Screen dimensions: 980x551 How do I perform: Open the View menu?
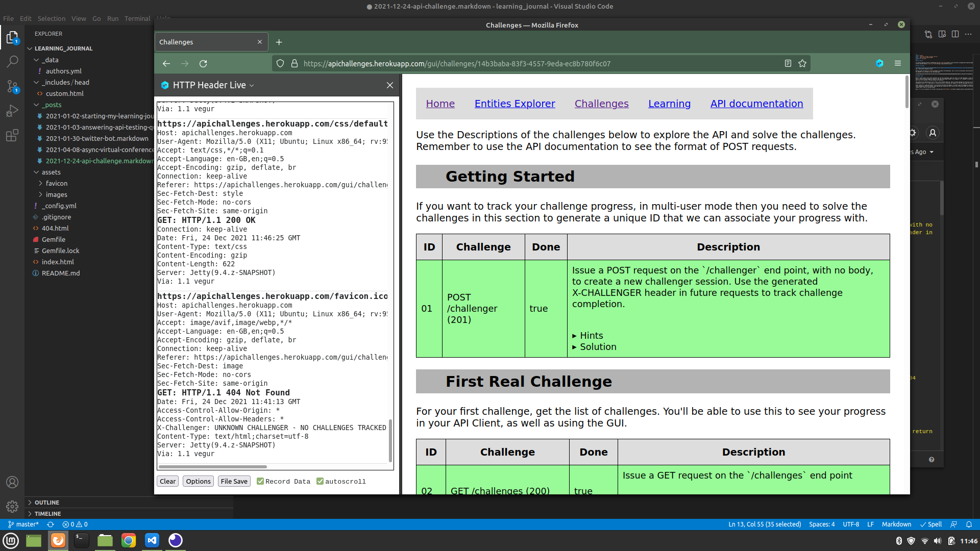click(79, 18)
